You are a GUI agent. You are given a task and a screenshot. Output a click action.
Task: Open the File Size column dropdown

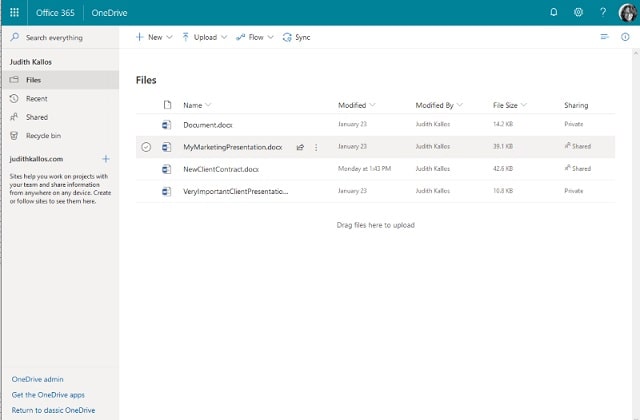524,105
